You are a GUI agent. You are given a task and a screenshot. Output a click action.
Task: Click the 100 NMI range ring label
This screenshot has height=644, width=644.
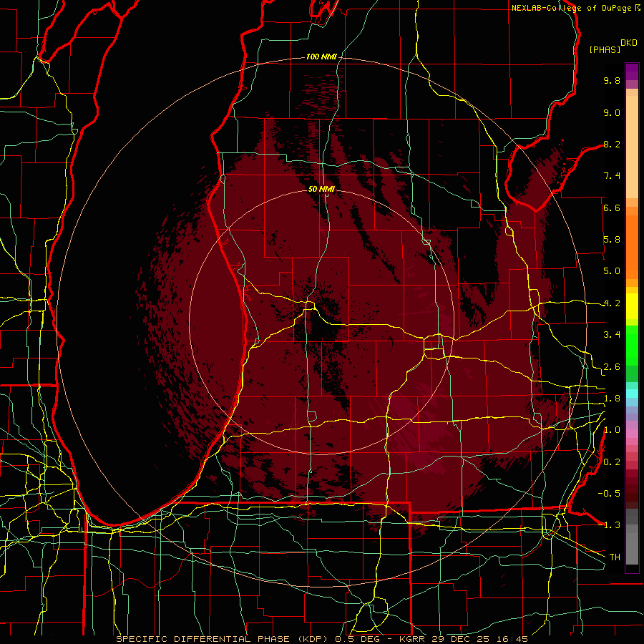click(321, 57)
